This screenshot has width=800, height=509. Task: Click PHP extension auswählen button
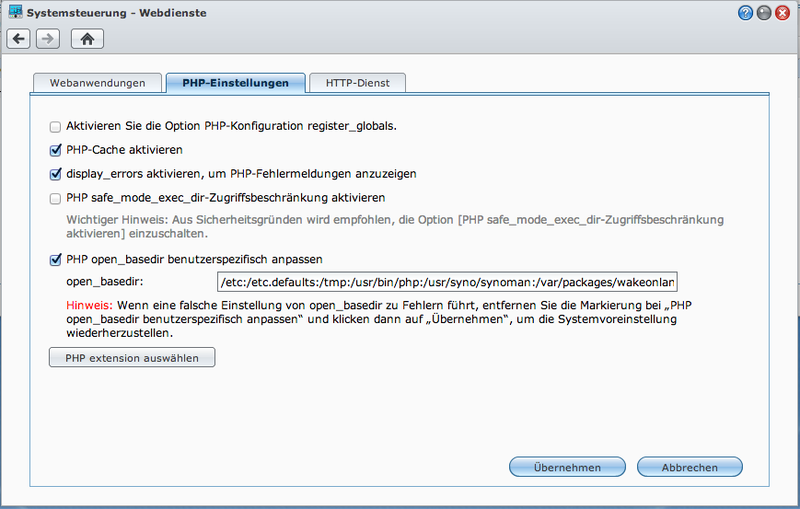click(132, 357)
